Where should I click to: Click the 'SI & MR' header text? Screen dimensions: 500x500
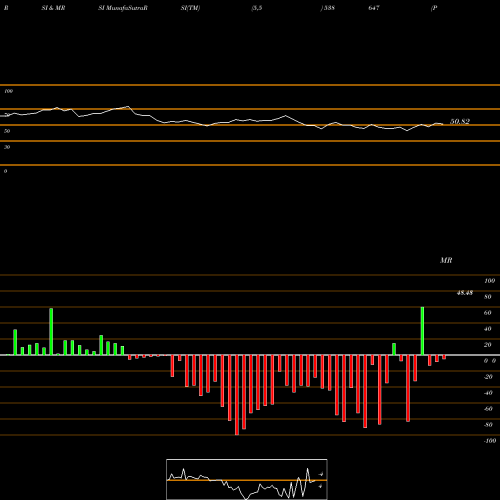pyautogui.click(x=53, y=8)
